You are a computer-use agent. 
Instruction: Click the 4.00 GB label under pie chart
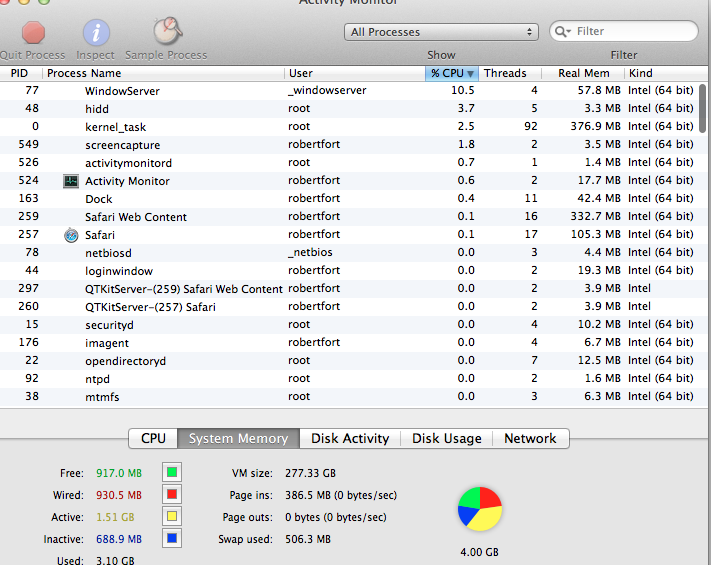click(x=479, y=552)
